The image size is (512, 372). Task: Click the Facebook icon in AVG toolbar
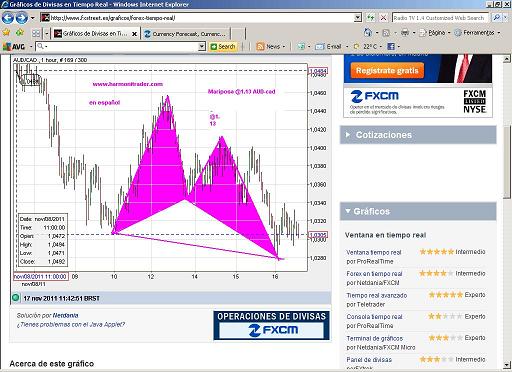tap(391, 47)
